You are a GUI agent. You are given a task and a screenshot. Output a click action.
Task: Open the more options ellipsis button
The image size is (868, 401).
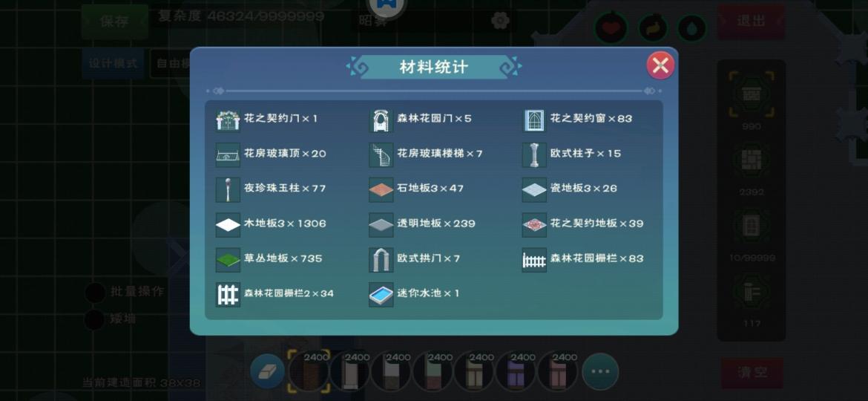600,371
